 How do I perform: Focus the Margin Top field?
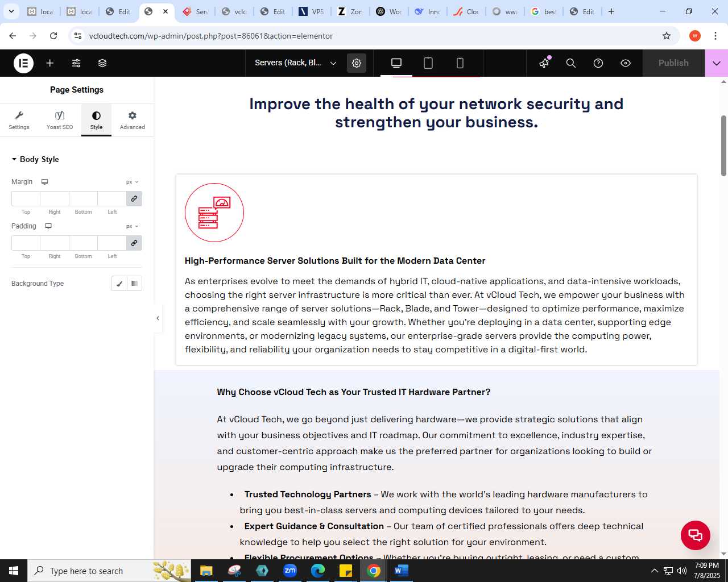[26, 198]
